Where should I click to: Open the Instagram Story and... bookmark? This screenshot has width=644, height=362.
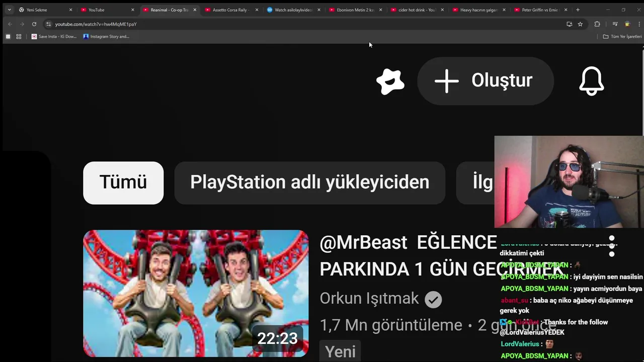[106, 36]
